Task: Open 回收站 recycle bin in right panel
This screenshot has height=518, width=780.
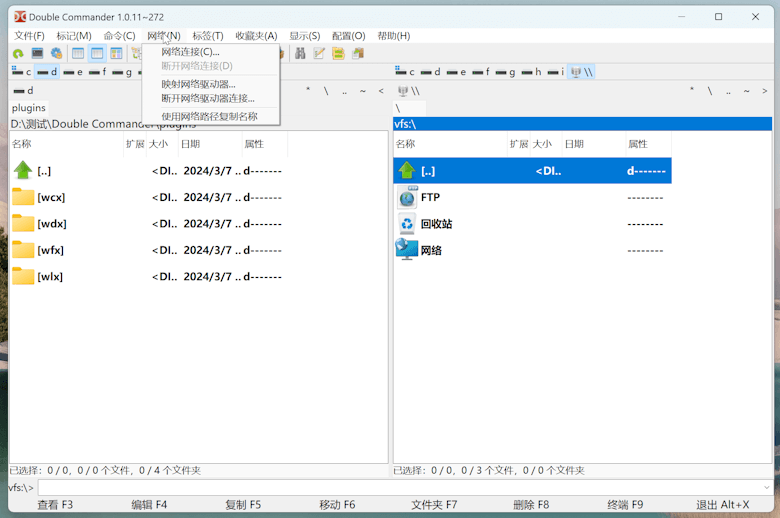Action: 532,224
